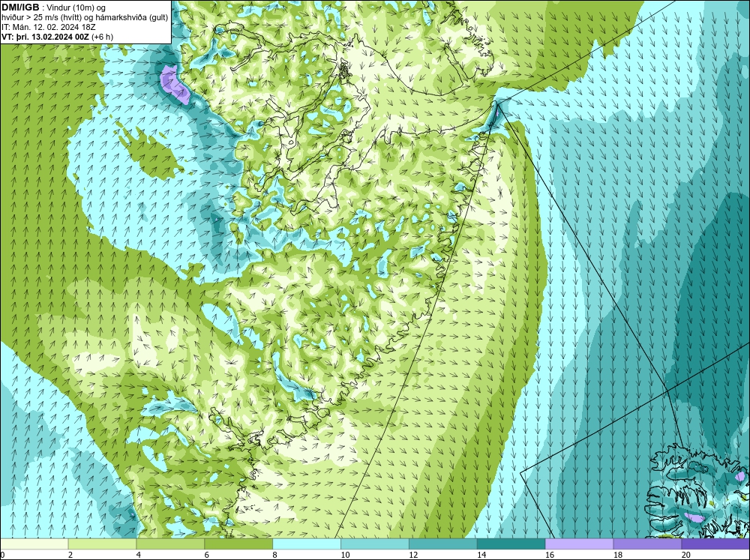Image resolution: width=750 pixels, height=560 pixels.
Task: Click the light purple 16–18 legend swatch
Action: (579, 544)
